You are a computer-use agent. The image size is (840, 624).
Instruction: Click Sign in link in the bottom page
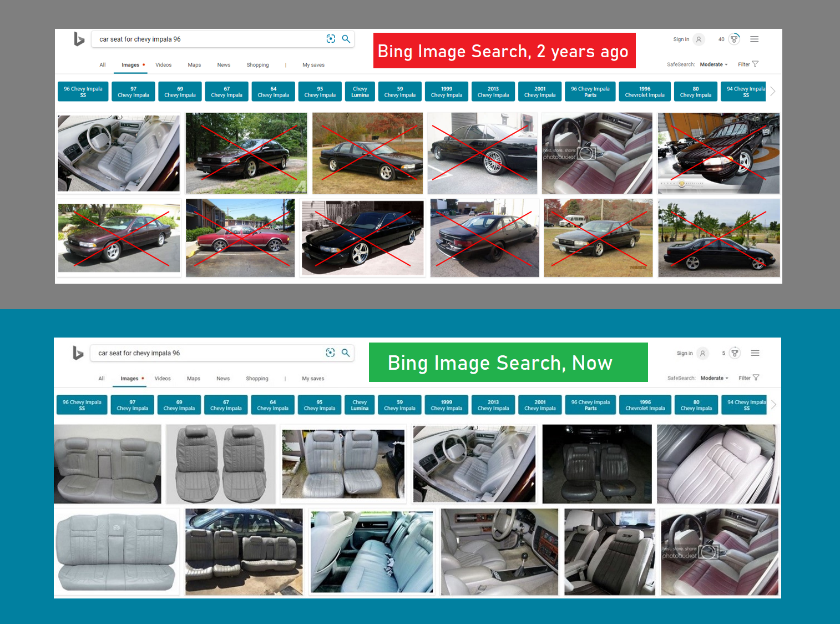point(685,353)
